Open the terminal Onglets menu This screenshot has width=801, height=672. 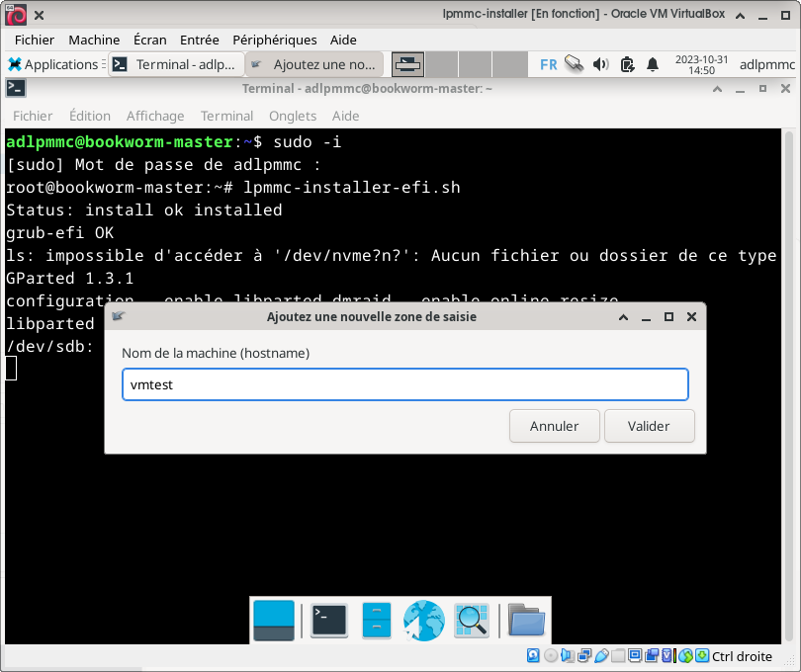(x=293, y=116)
